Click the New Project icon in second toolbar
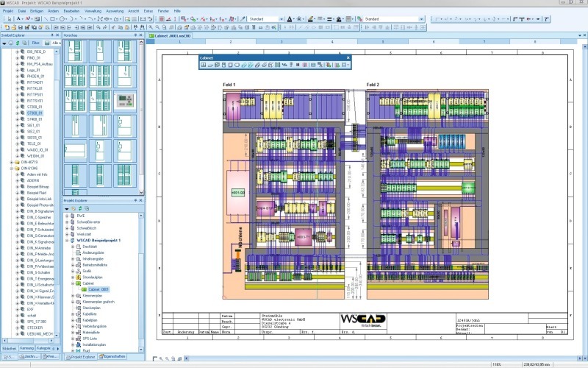The height and width of the screenshot is (368, 588). tap(7, 27)
